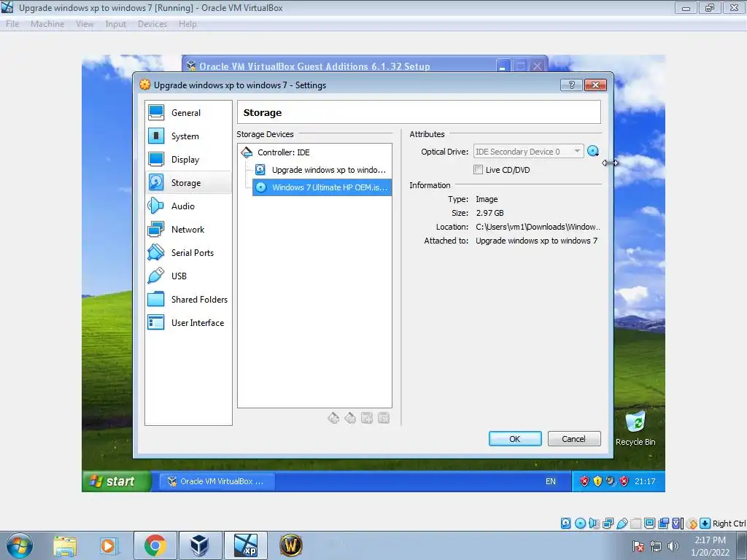Open the Devices menu
This screenshot has width=747, height=560.
152,24
